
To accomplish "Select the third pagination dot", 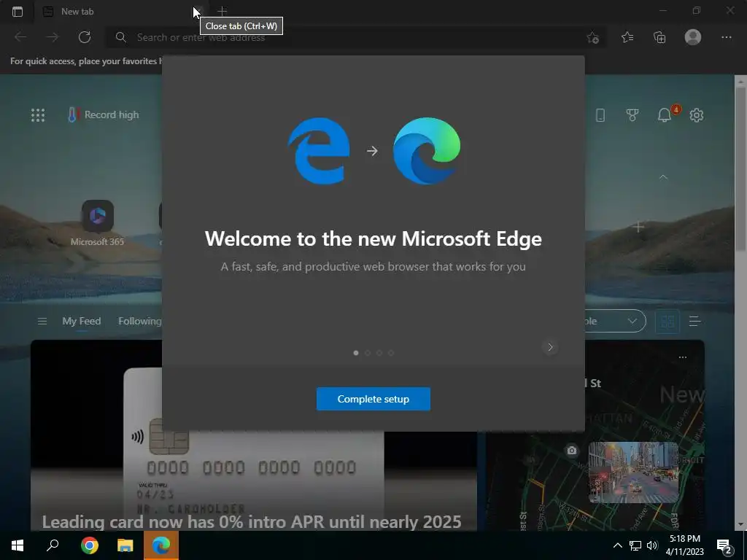I will pyautogui.click(x=379, y=353).
